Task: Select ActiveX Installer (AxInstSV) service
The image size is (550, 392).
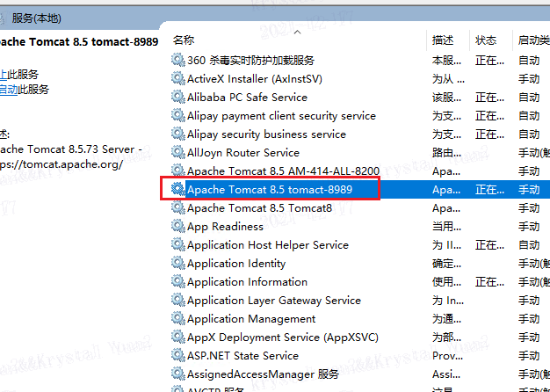Action: [x=255, y=78]
